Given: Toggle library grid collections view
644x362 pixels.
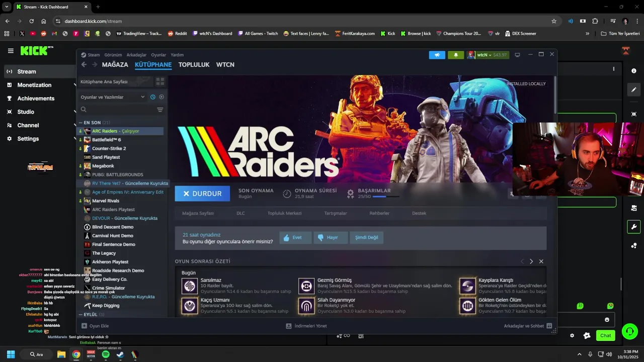Looking at the screenshot, I should click(x=160, y=81).
